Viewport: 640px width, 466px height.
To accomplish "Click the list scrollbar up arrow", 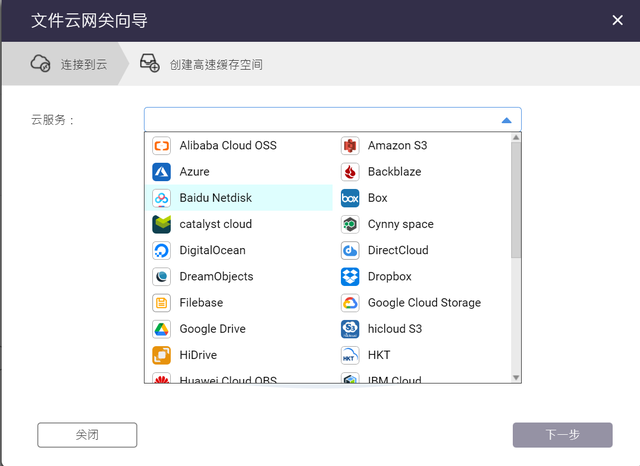I will 516,138.
